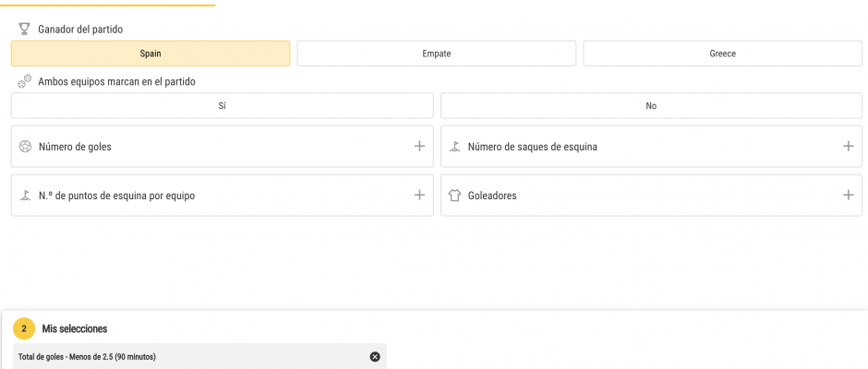Click the trophy icon beside Ganador del partido
Viewport: 868px width, 369px height.
pyautogui.click(x=24, y=29)
